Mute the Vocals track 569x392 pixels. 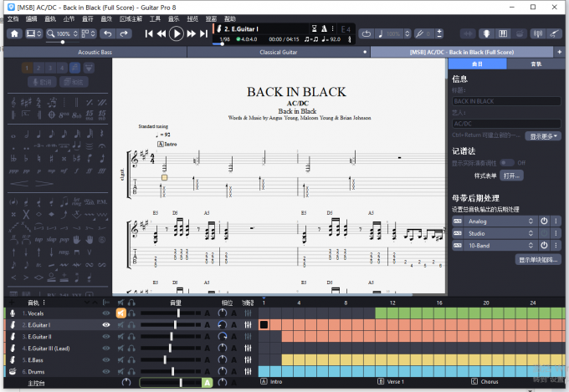point(120,313)
